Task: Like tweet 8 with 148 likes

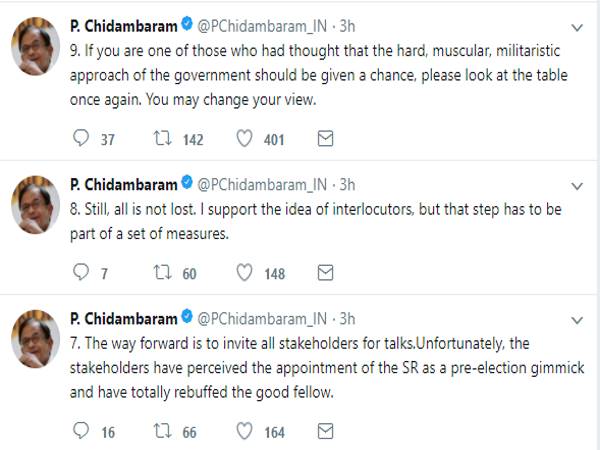Action: click(243, 272)
